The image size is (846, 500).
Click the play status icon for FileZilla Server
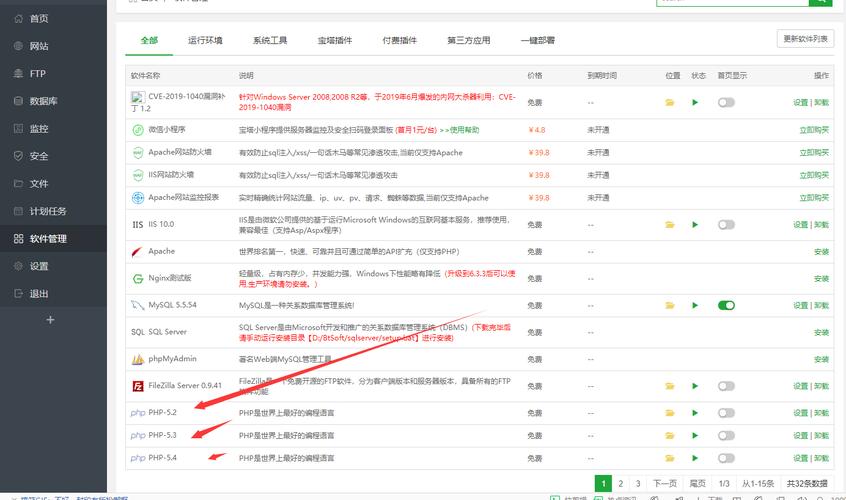695,386
